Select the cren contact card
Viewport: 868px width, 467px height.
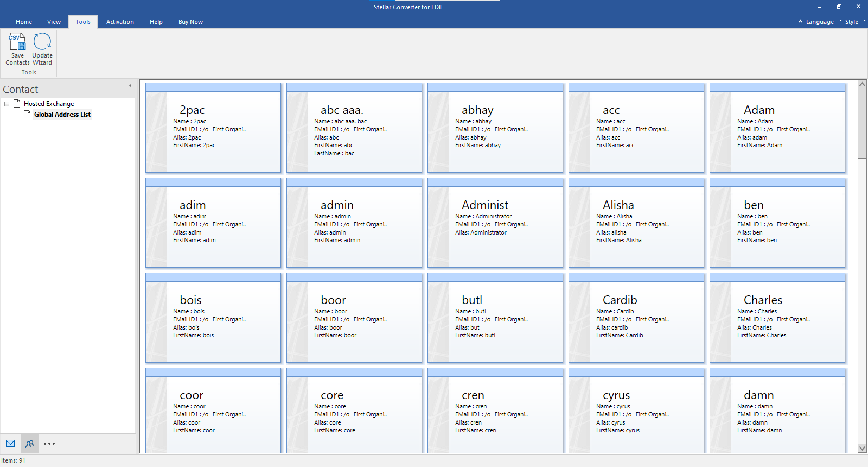[x=495, y=411]
